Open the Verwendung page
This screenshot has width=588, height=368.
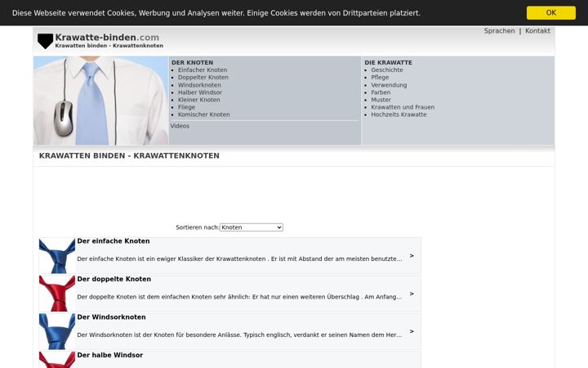(x=389, y=85)
